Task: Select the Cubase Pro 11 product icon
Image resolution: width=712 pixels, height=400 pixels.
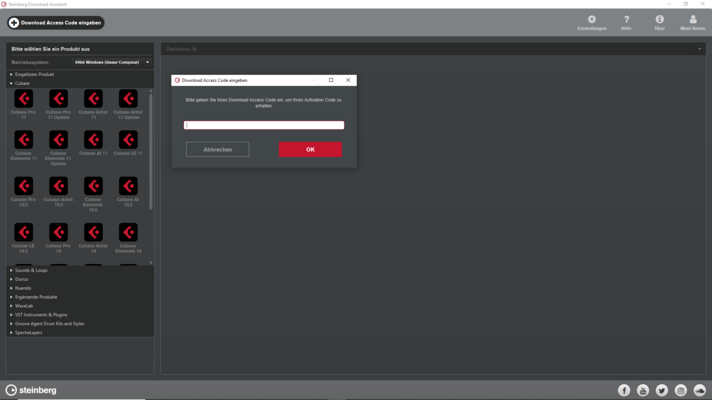Action: point(24,99)
